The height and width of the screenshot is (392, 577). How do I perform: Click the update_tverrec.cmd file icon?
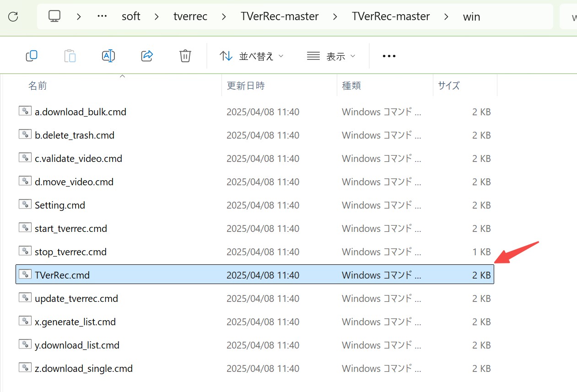[25, 298]
